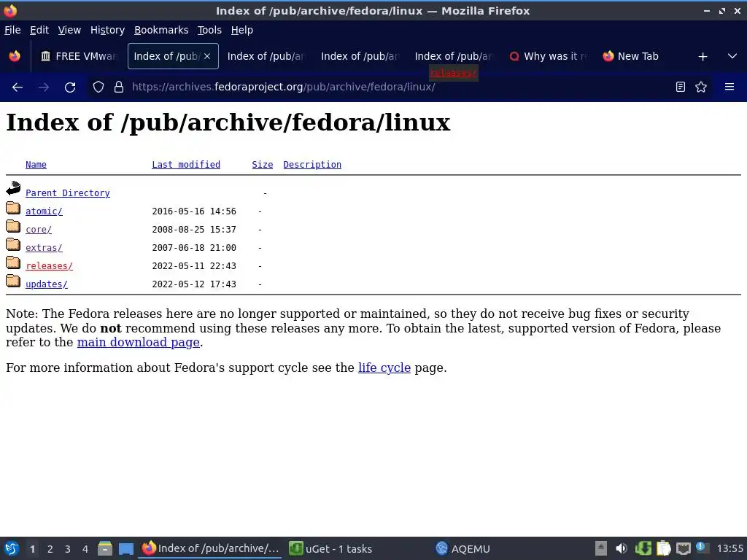
Task: Follow the main download page link
Action: pos(138,343)
